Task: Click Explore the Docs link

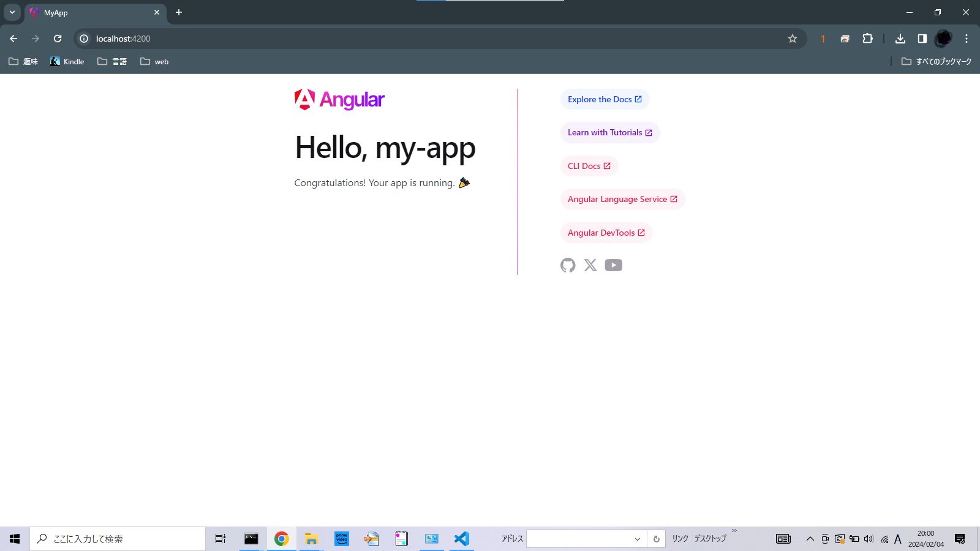Action: [605, 99]
